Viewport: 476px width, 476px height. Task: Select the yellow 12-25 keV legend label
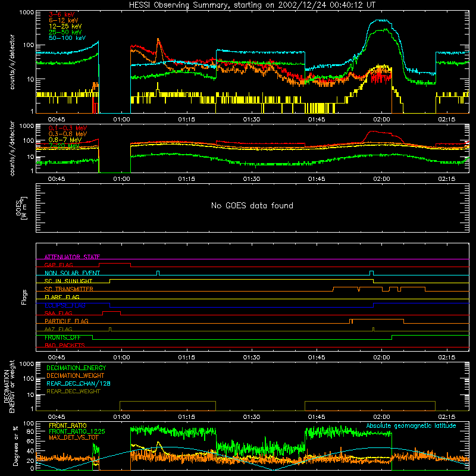[65, 26]
